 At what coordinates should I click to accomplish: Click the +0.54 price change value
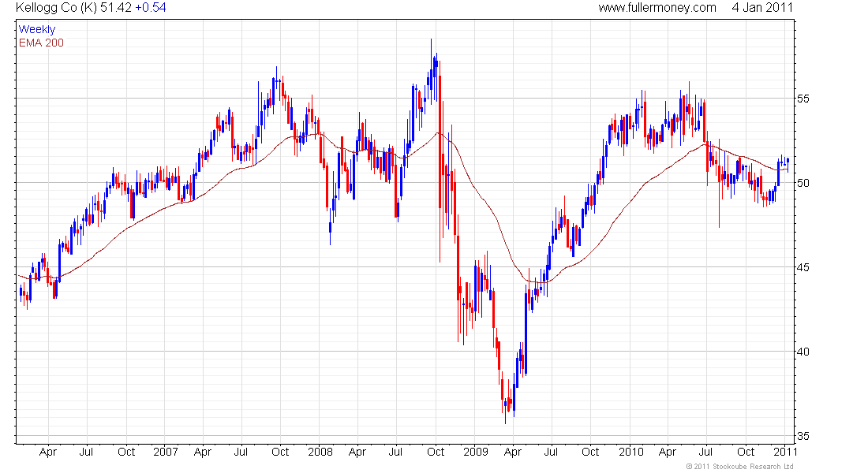tap(151, 8)
